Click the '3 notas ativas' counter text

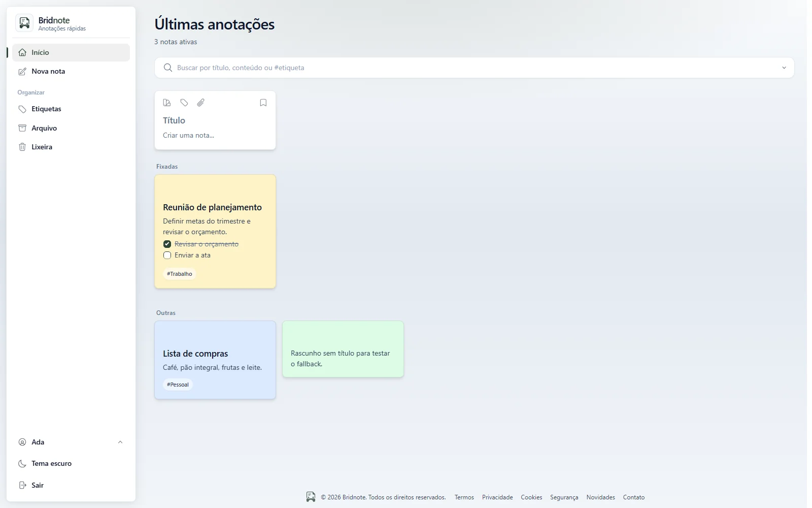(176, 42)
